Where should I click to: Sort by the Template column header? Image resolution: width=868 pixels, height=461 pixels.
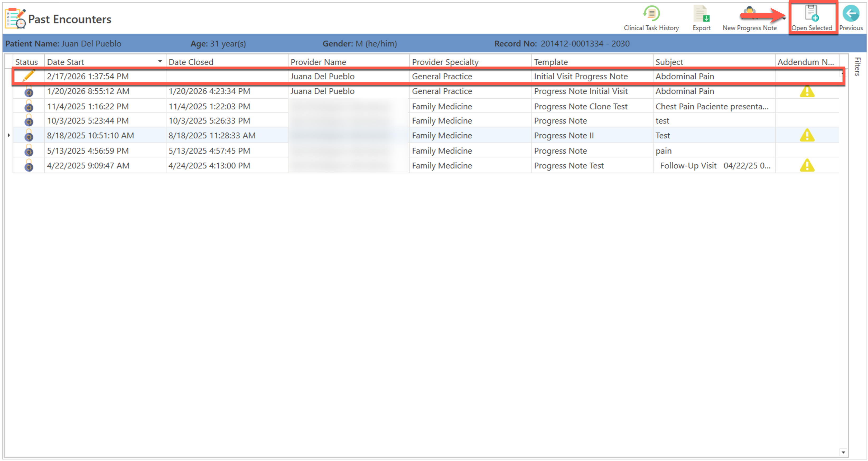click(x=550, y=62)
